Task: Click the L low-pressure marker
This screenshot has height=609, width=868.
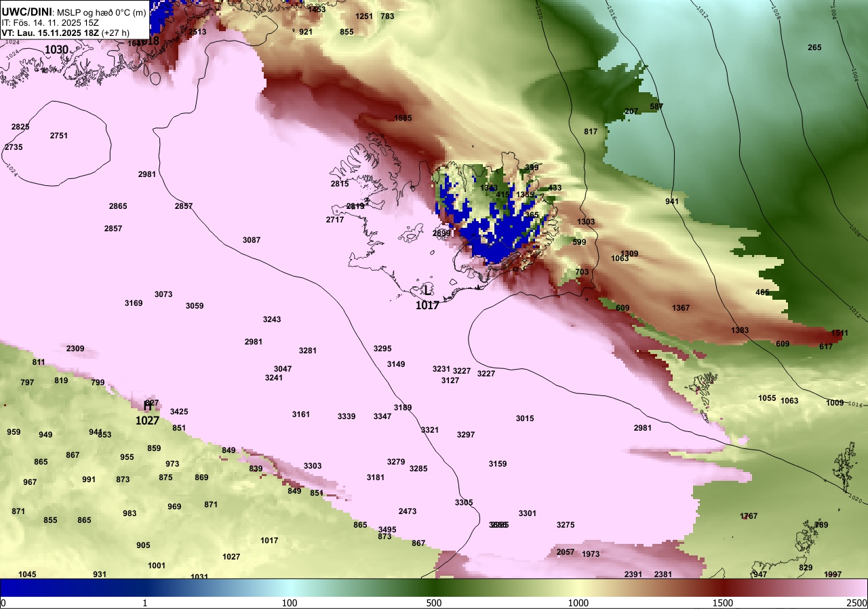Action: tap(427, 290)
